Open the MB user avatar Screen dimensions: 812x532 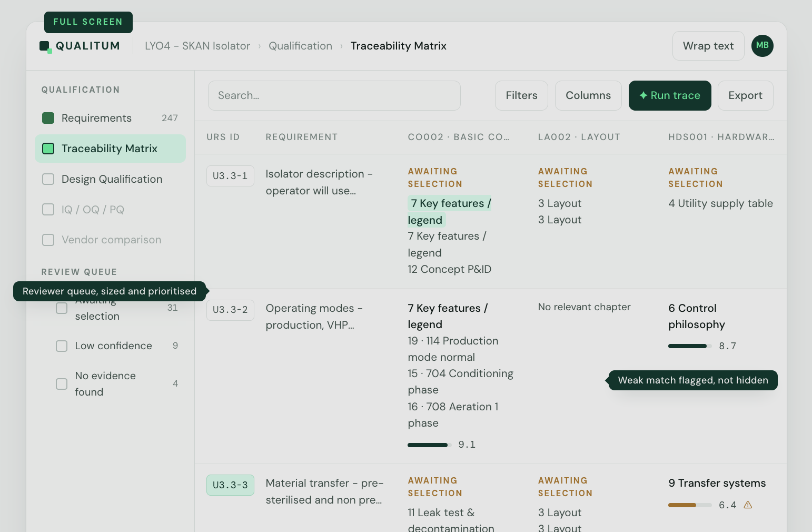pos(762,46)
